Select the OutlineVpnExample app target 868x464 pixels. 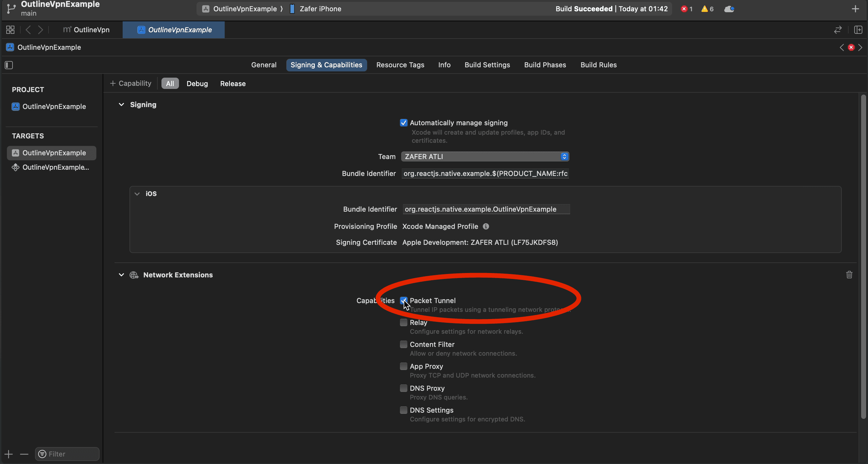[x=52, y=153]
